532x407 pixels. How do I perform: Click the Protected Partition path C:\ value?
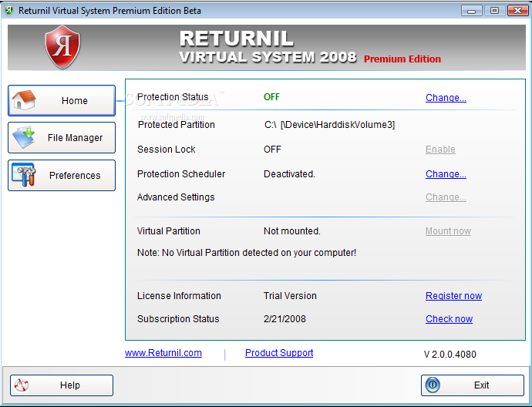[x=329, y=125]
